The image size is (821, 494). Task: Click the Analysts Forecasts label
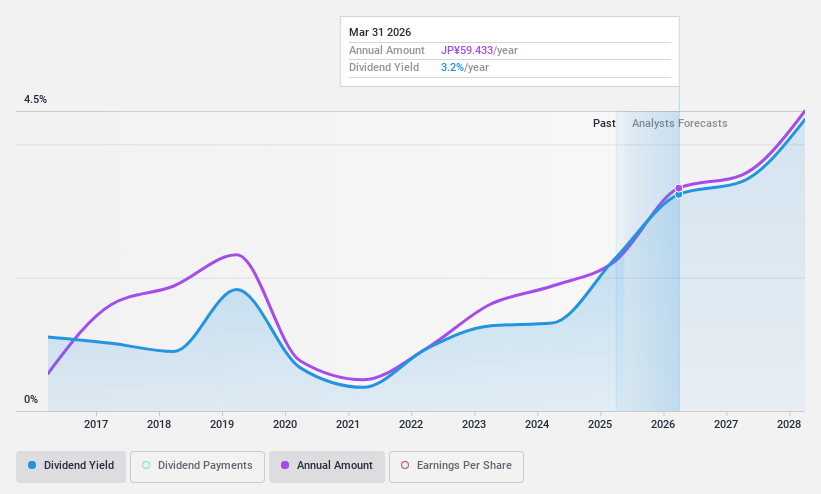click(680, 123)
